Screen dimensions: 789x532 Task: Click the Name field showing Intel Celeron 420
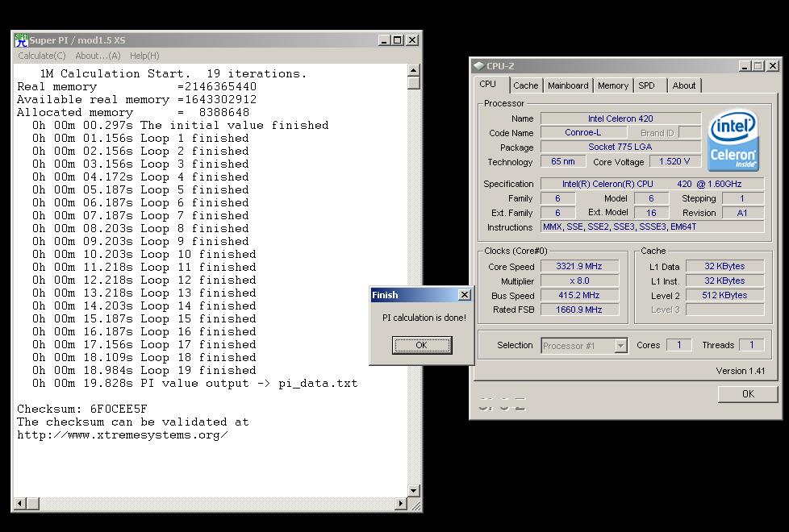click(620, 118)
